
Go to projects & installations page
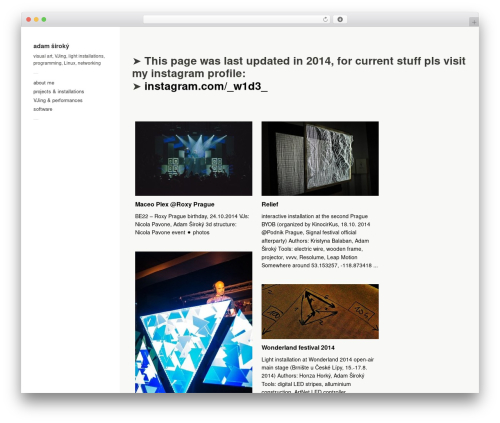coord(58,91)
